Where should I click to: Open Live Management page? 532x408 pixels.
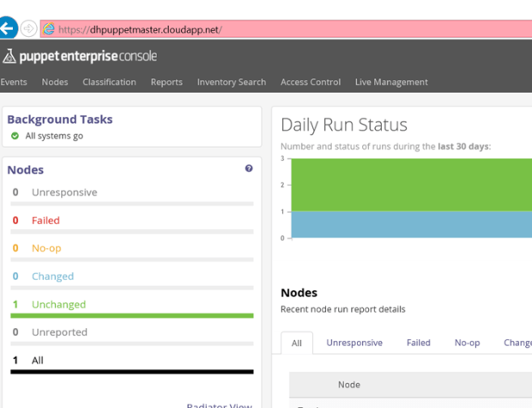coord(391,82)
